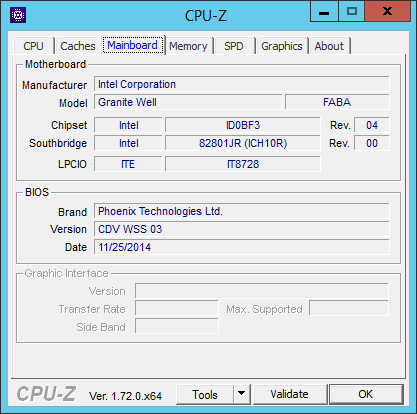Click the Validate button
Screen dimensions: 417x414
290,394
